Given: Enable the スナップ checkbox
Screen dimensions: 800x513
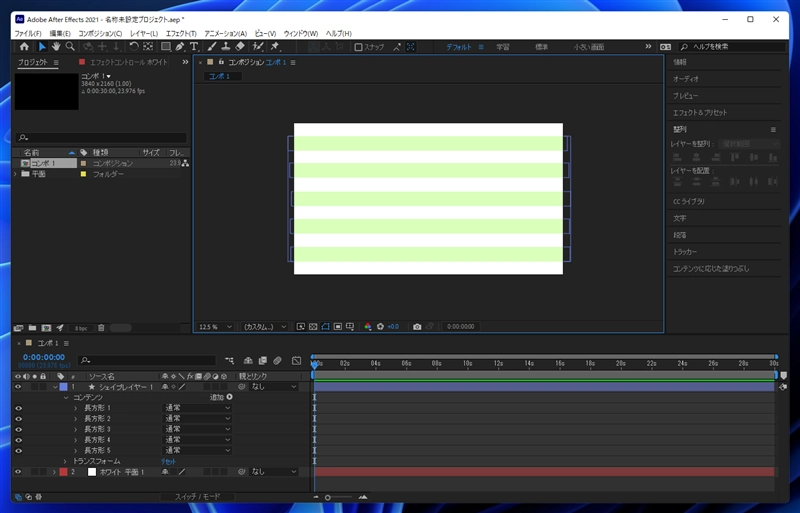Looking at the screenshot, I should point(359,46).
